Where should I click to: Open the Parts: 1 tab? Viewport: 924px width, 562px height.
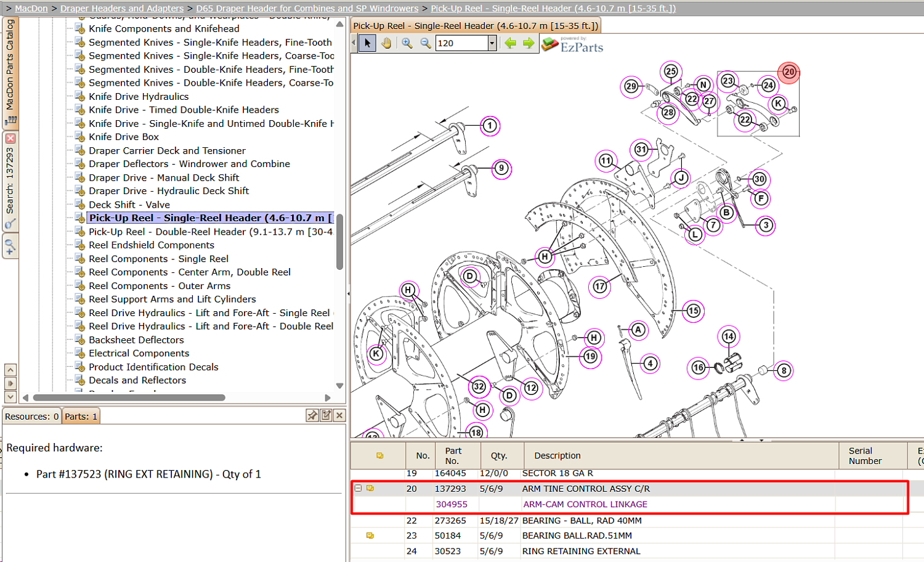81,417
